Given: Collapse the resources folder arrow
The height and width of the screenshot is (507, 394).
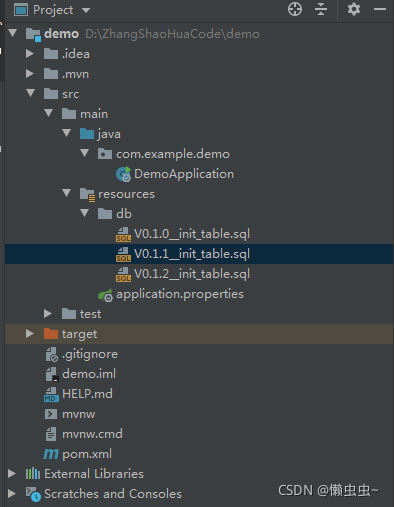Looking at the screenshot, I should pos(67,193).
